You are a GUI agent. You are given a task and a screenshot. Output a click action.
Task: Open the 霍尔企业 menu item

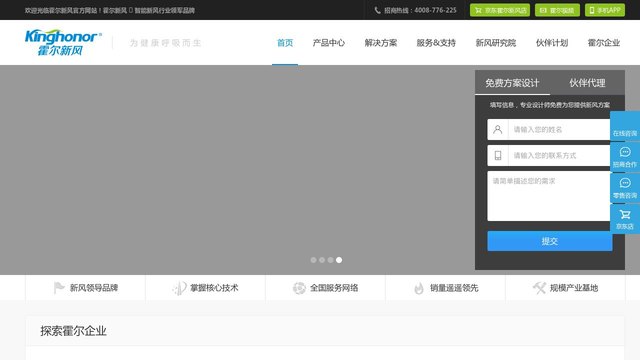tap(604, 43)
